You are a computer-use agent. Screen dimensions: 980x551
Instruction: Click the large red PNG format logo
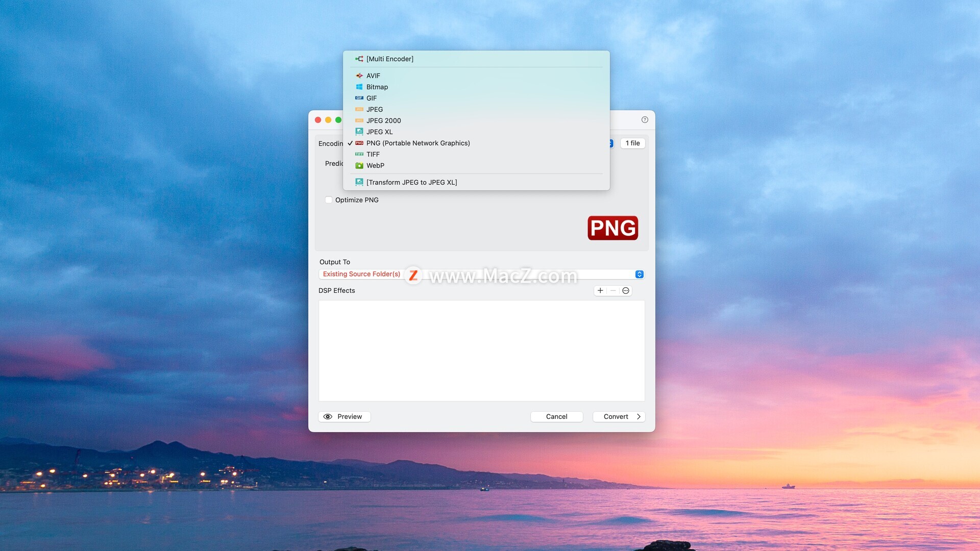point(612,228)
